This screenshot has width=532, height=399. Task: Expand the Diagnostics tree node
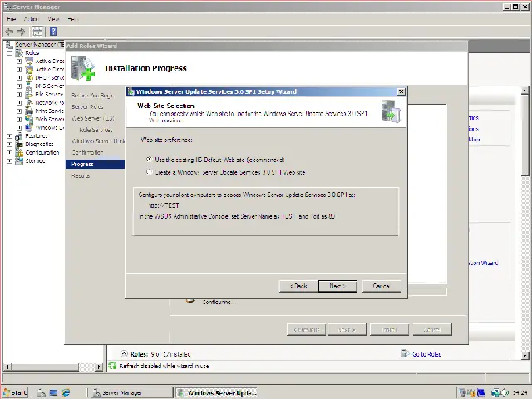tap(9, 144)
